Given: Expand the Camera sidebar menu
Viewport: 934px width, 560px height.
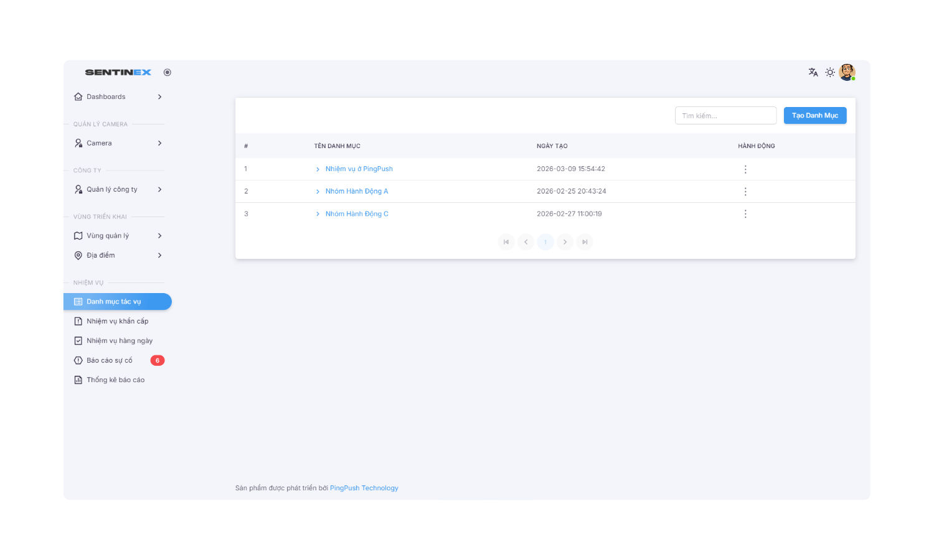Looking at the screenshot, I should (118, 143).
